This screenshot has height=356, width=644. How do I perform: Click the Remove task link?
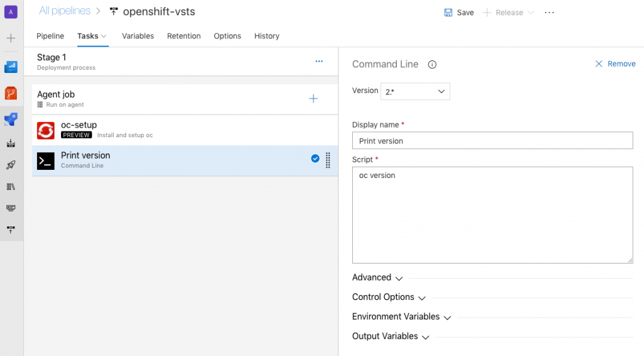click(x=615, y=64)
